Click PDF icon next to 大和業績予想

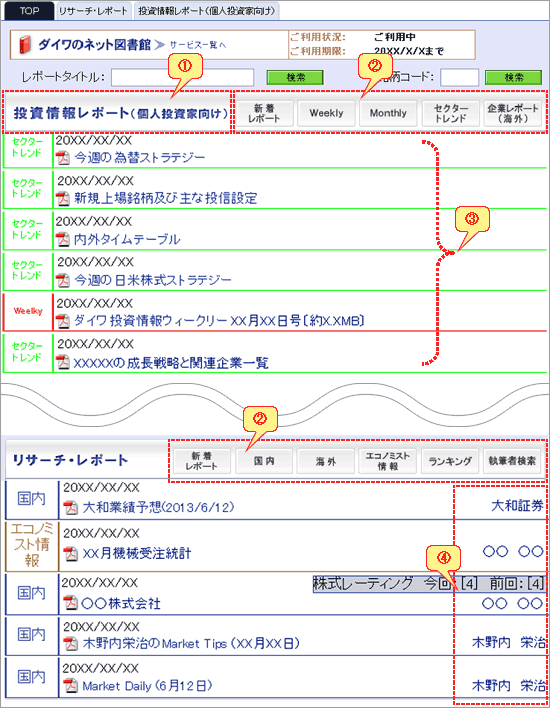[70, 508]
